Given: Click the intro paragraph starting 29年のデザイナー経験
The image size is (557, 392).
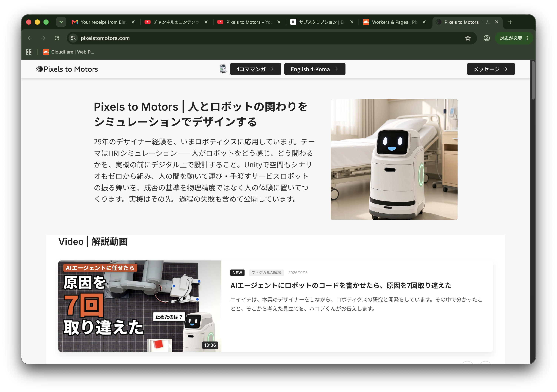Looking at the screenshot, I should 204,170.
